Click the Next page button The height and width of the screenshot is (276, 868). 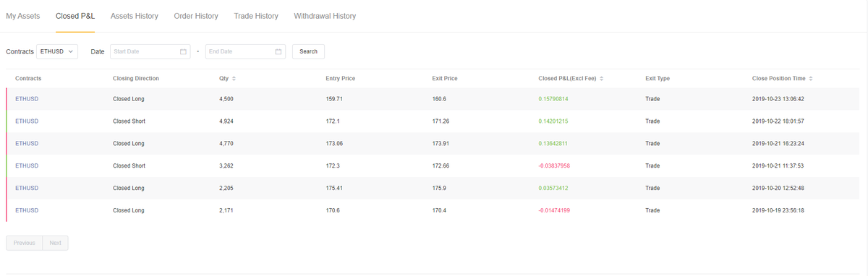click(x=55, y=243)
